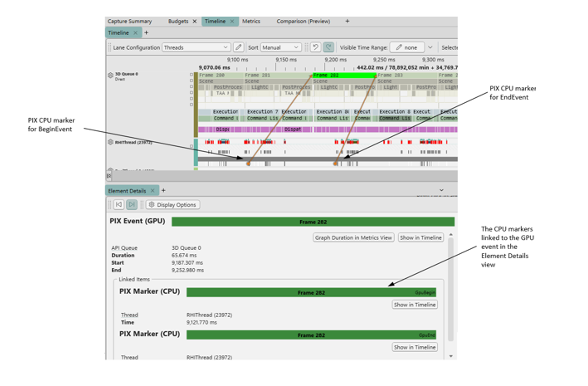The width and height of the screenshot is (588, 386).
Task: Go to next element in Element Details
Action: click(131, 204)
